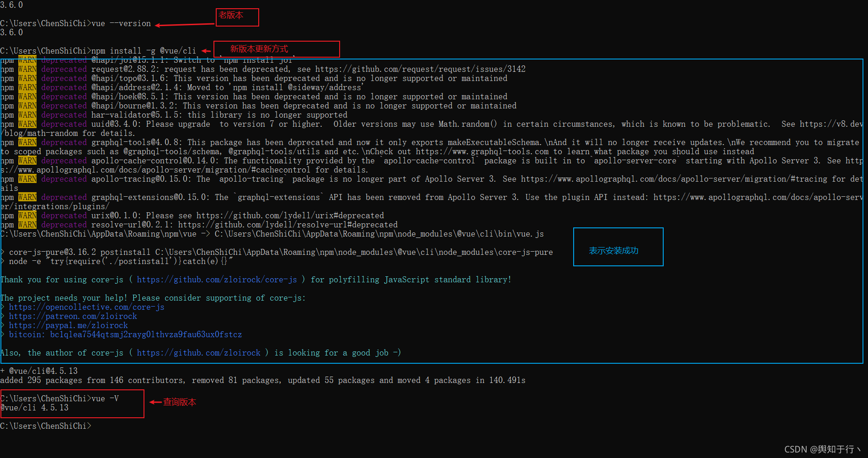Viewport: 868px width, 458px height.
Task: Click the apollo-cache-control@0.14.0 warning line
Action: click(431, 165)
